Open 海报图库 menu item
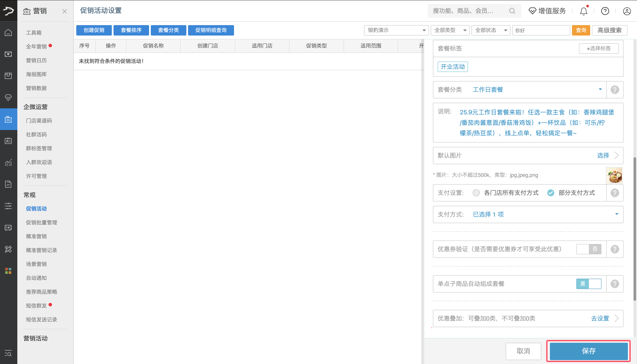Viewport: 637px width, 364px height. pyautogui.click(x=36, y=74)
